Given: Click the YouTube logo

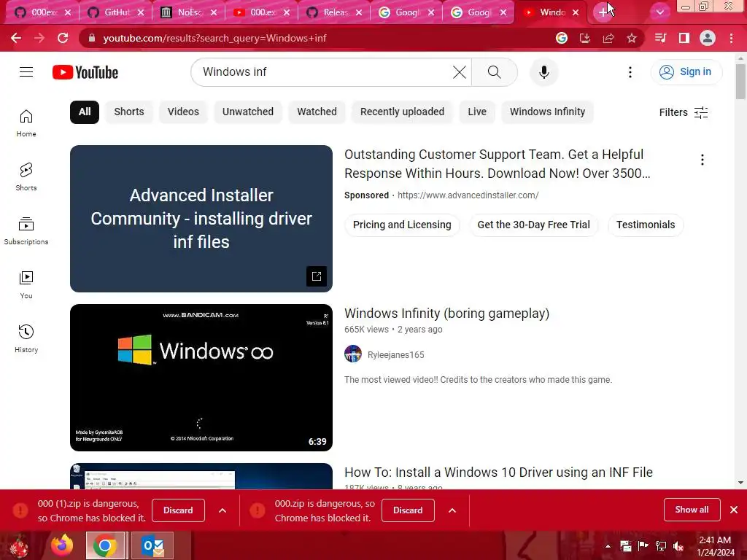Looking at the screenshot, I should tap(85, 72).
